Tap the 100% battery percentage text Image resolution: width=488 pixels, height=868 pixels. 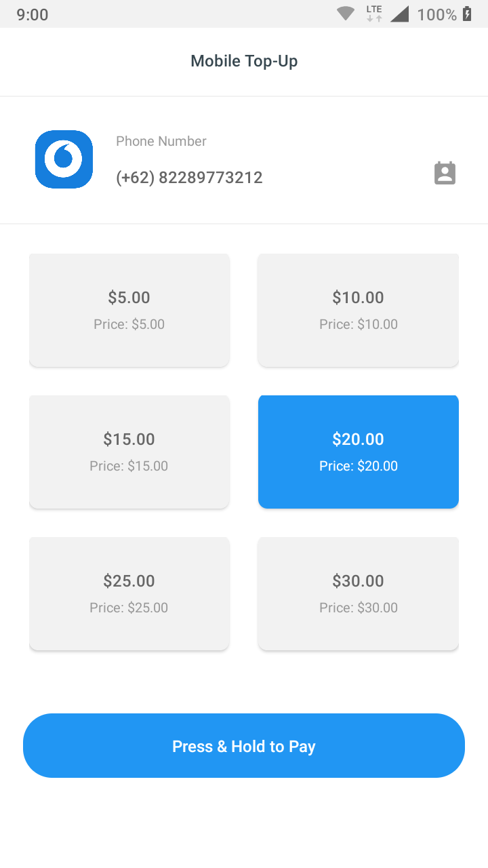coord(436,14)
